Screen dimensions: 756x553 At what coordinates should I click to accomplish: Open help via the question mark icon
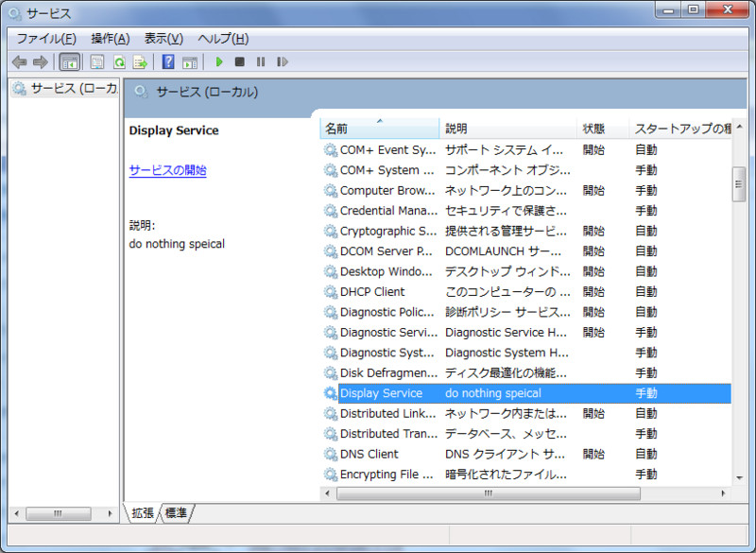[x=168, y=61]
